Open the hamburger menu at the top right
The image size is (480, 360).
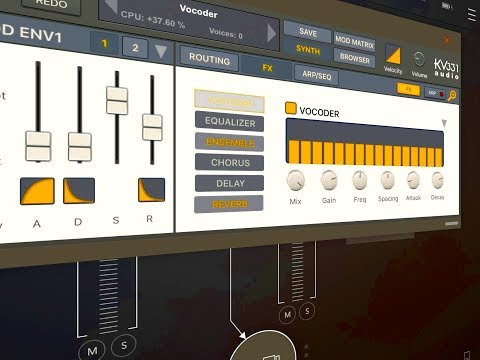472,15
